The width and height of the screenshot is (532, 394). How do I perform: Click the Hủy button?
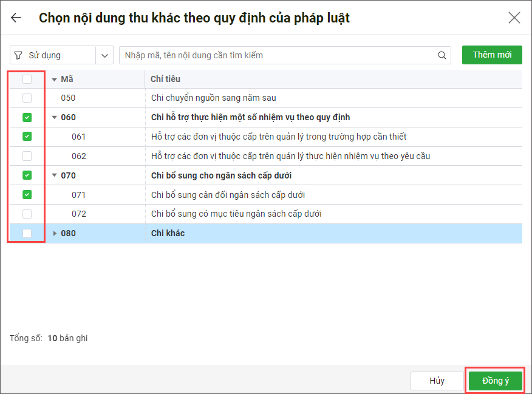437,381
